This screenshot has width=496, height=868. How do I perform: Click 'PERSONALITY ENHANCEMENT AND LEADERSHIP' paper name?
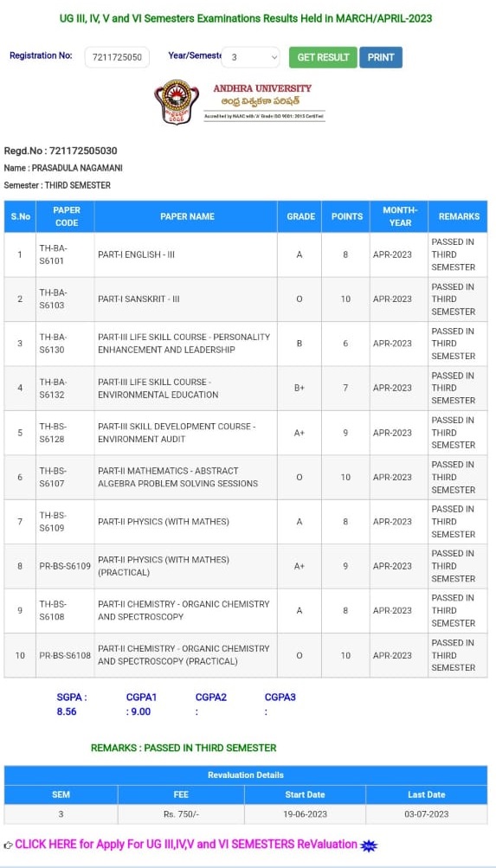point(184,344)
